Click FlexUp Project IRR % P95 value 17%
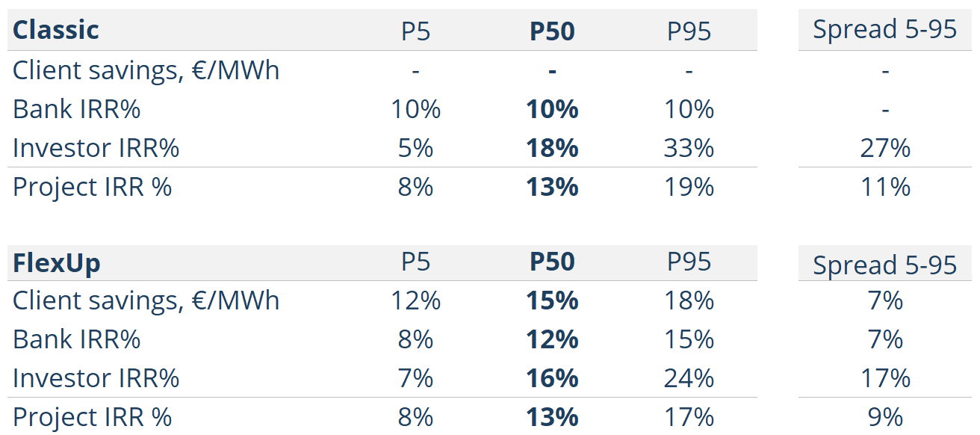The width and height of the screenshot is (980, 435). click(x=689, y=417)
